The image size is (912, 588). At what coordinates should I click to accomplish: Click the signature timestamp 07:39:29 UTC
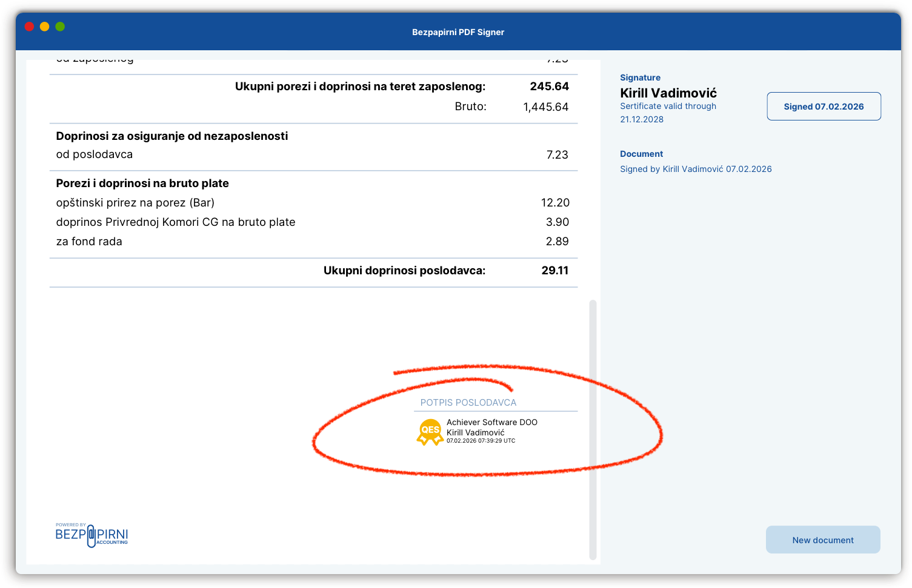tap(481, 441)
